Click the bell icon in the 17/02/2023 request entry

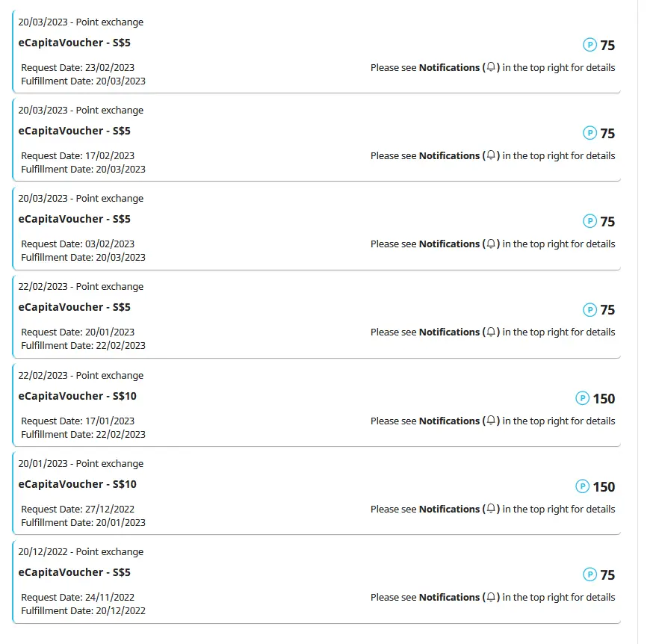click(x=491, y=155)
